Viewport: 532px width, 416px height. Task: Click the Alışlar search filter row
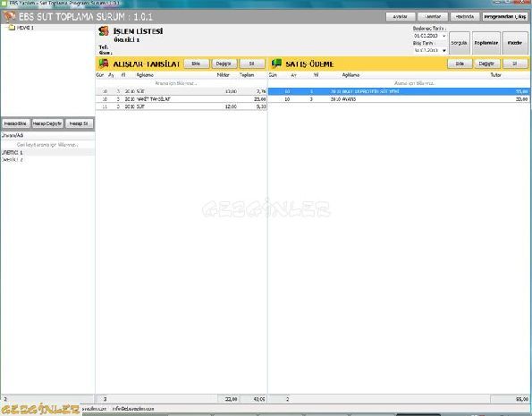click(182, 83)
